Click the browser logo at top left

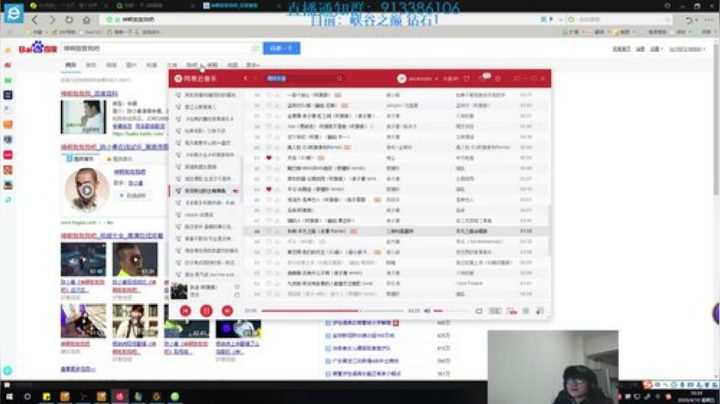[14, 13]
